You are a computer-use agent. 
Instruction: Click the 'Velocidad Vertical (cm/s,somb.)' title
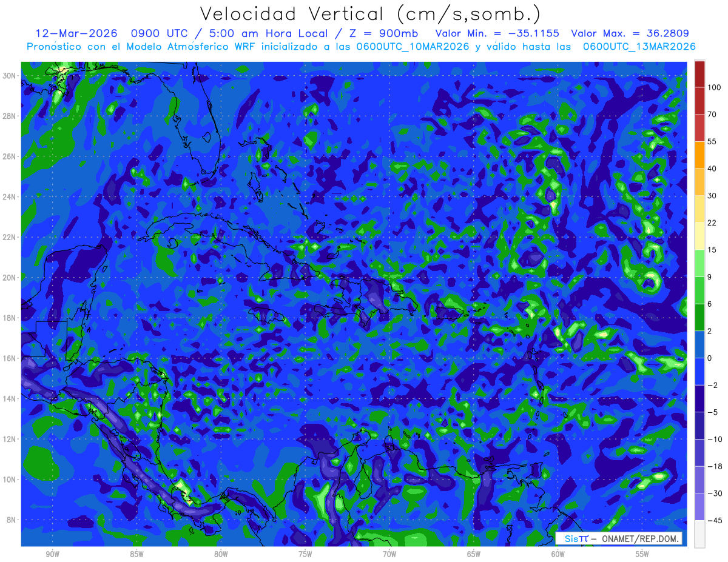(x=370, y=13)
